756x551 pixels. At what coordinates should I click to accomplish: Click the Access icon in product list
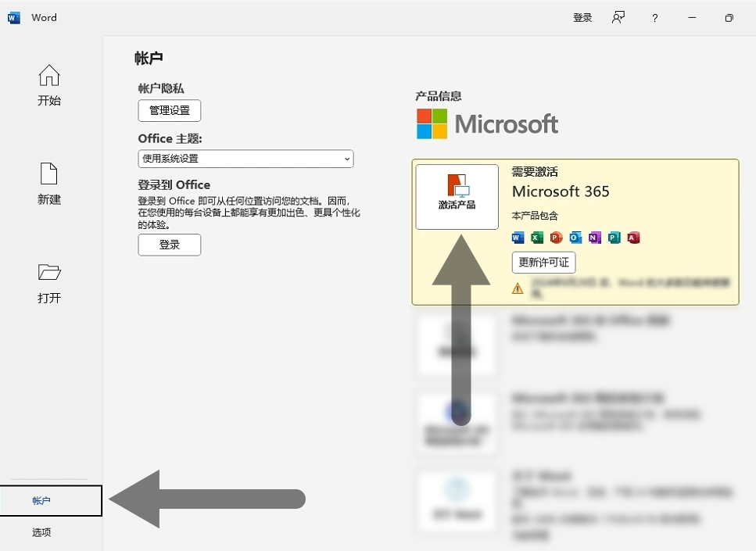click(633, 238)
